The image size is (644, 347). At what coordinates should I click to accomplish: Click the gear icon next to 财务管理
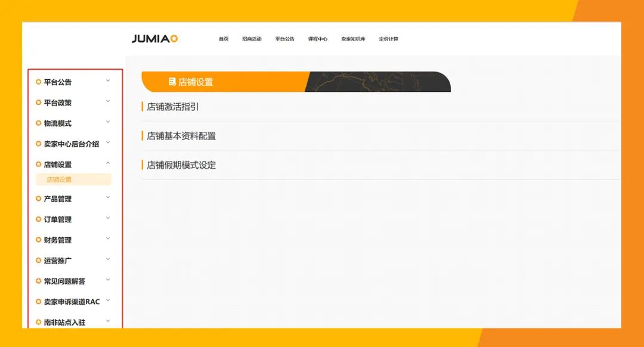(x=38, y=240)
